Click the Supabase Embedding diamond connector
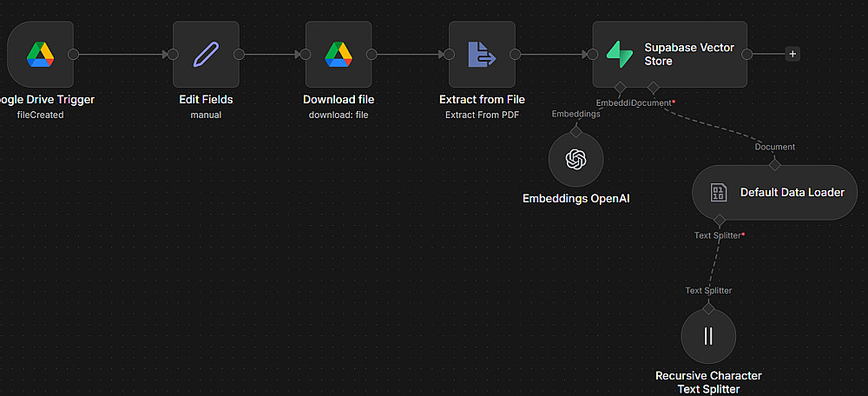 620,88
